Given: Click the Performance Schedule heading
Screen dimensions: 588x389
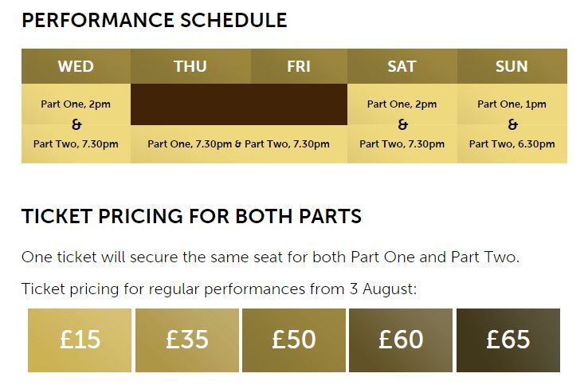Looking at the screenshot, I should 155,20.
